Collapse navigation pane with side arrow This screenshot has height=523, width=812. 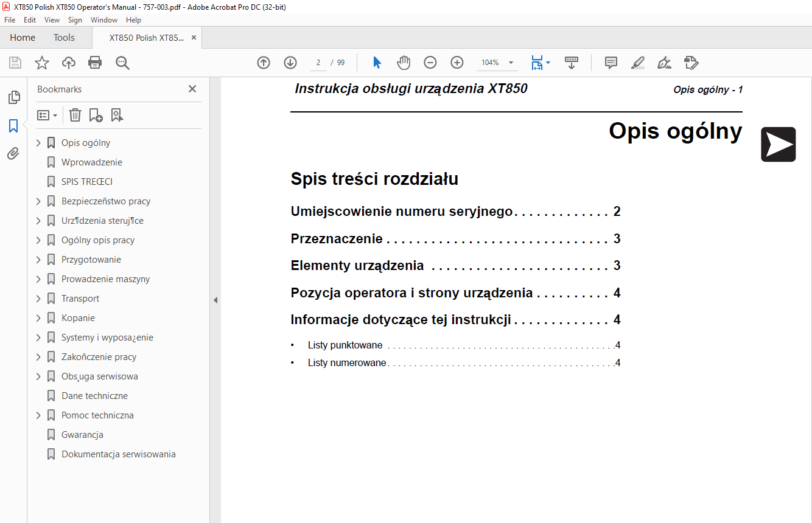[x=215, y=300]
